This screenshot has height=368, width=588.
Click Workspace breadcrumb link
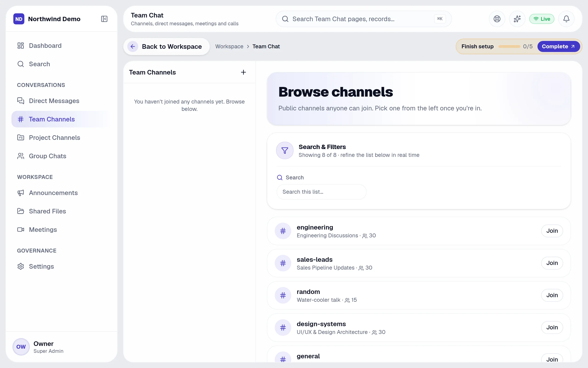click(x=229, y=46)
